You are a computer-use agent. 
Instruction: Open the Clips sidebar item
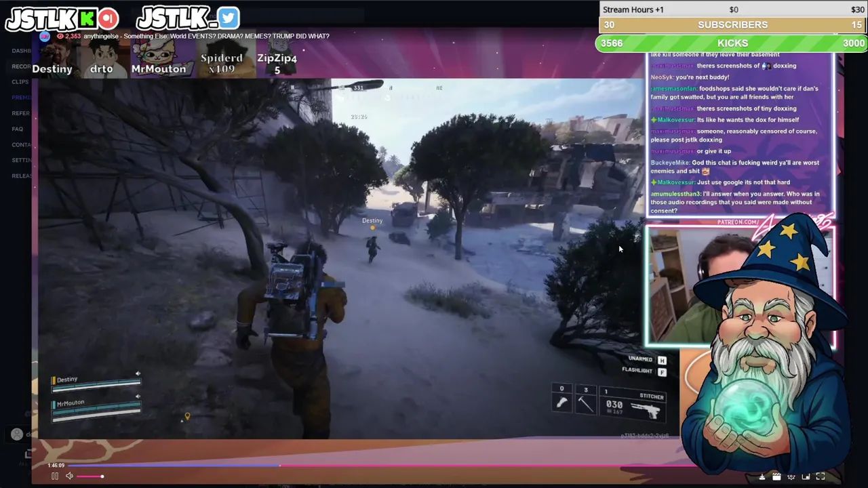point(20,82)
